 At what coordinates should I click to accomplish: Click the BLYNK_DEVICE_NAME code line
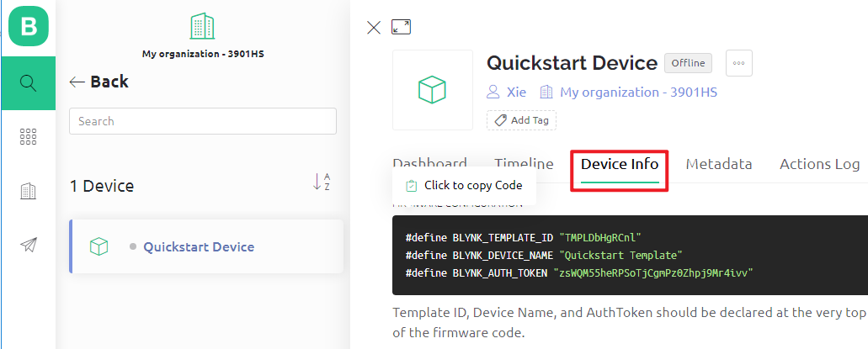tap(544, 255)
